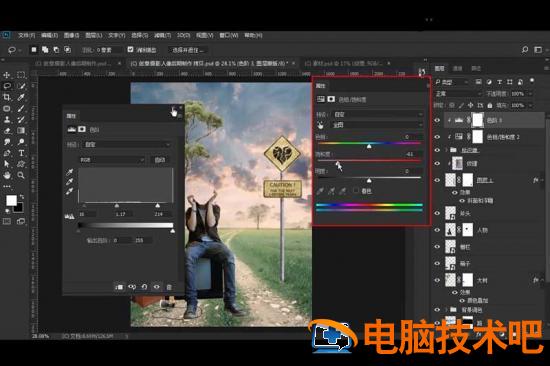This screenshot has width=550, height=366.
Task: Open the Opacity 100% dropdown arrow
Action: (x=530, y=94)
